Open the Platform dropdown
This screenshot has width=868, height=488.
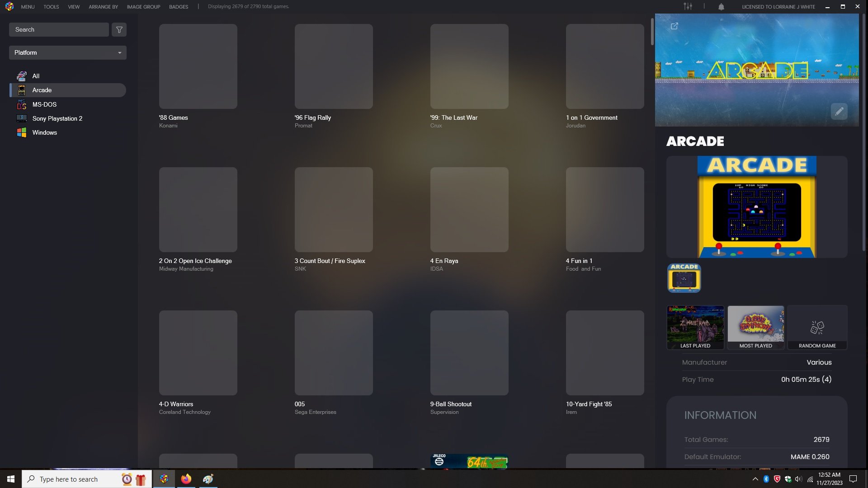(68, 52)
